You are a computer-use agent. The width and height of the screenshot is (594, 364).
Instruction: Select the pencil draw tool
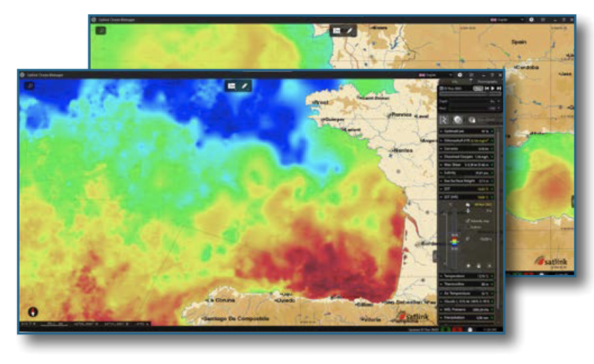point(245,86)
